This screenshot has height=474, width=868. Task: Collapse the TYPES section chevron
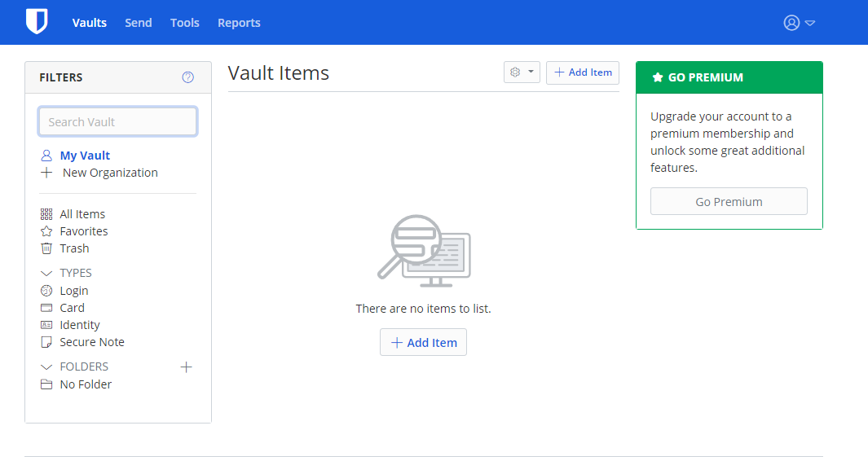pos(46,273)
